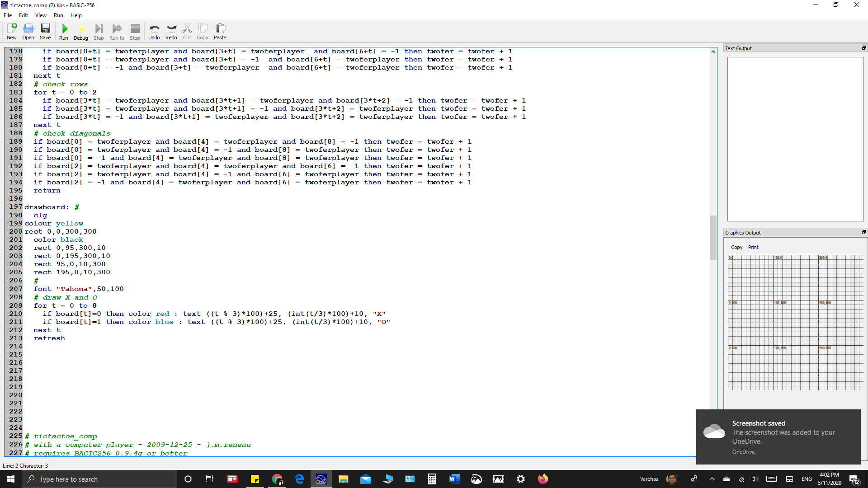
Task: Undock the Graphics Output panel
Action: 863,232
